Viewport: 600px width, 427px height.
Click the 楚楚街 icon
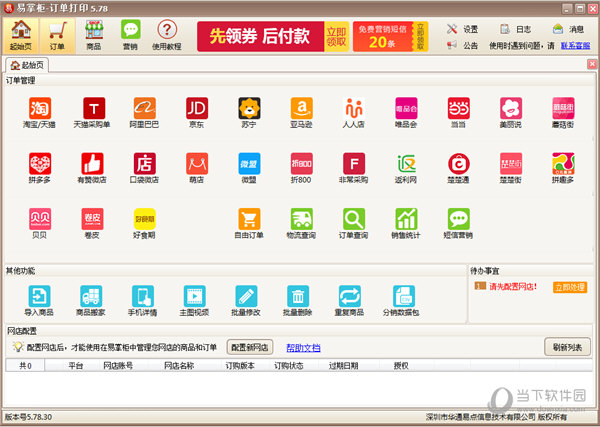coord(511,164)
